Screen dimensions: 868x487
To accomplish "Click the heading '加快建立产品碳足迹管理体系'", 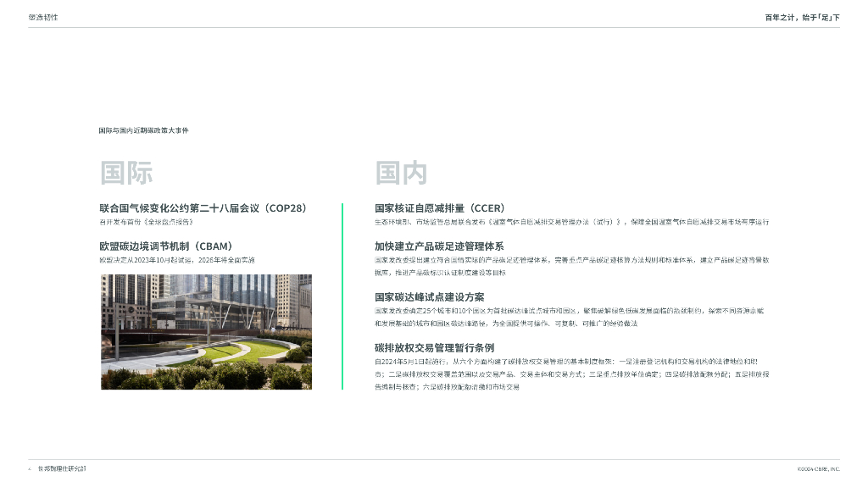I will (439, 246).
